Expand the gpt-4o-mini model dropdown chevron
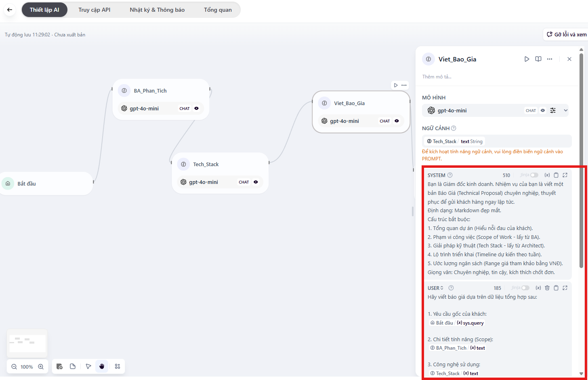 tap(565, 110)
